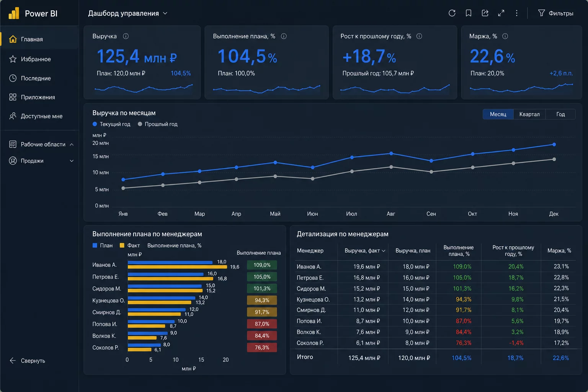Click the Выручка, план column header

[x=413, y=251]
